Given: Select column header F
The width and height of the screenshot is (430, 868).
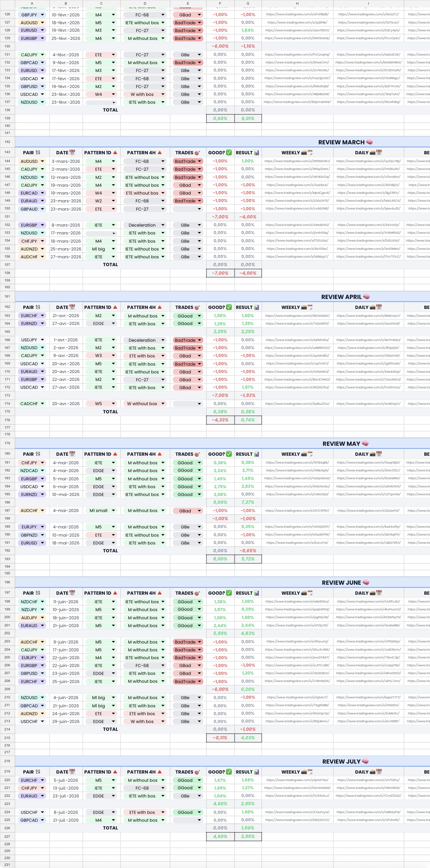Looking at the screenshot, I should [x=220, y=3].
